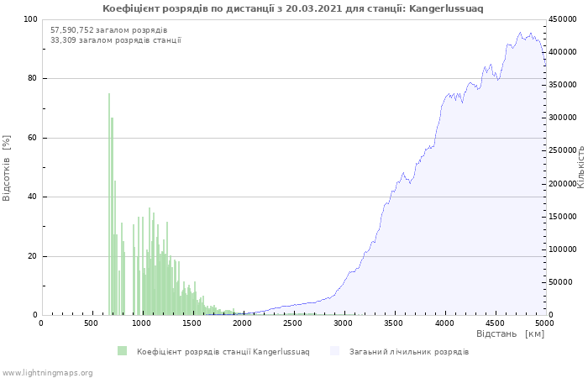Select the 'Коефіцієнт розрядів станції Kangerlussuaq' legend label

pos(223,351)
